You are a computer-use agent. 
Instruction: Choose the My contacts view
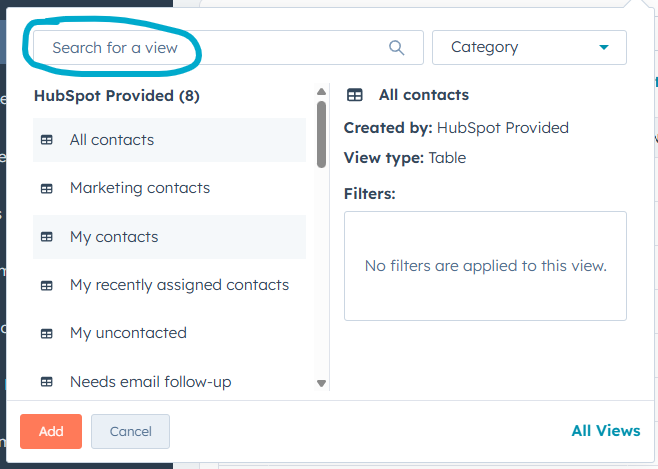pyautogui.click(x=114, y=237)
